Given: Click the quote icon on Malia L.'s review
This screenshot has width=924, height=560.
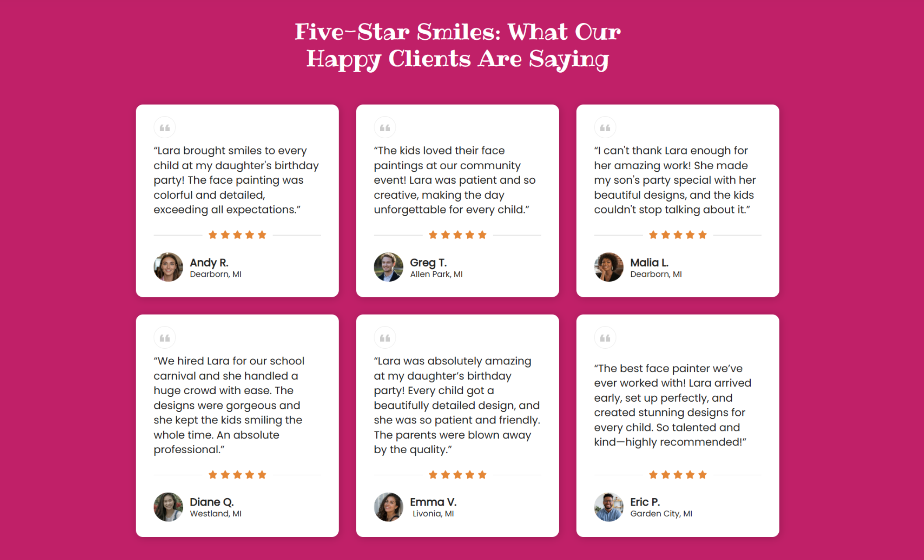Looking at the screenshot, I should point(606,127).
